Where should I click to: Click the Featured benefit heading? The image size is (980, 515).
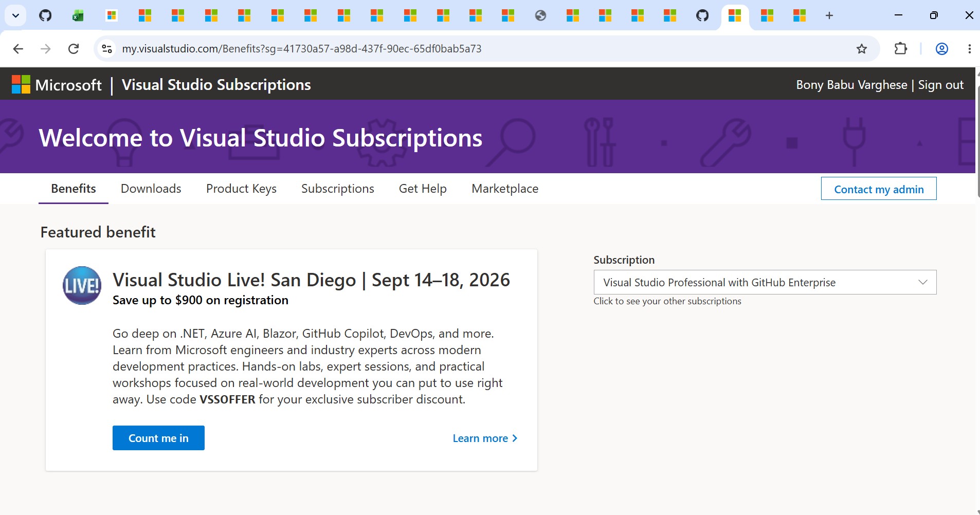pyautogui.click(x=98, y=232)
